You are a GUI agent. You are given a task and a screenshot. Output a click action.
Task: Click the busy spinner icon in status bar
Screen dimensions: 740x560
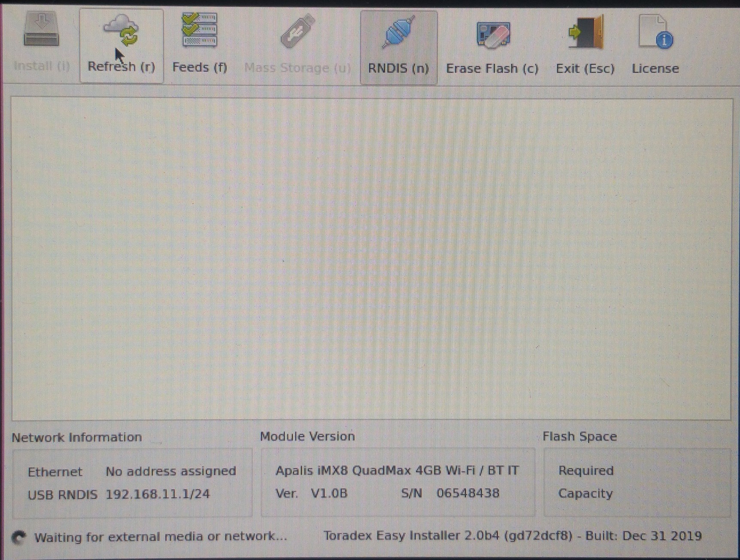pyautogui.click(x=18, y=537)
